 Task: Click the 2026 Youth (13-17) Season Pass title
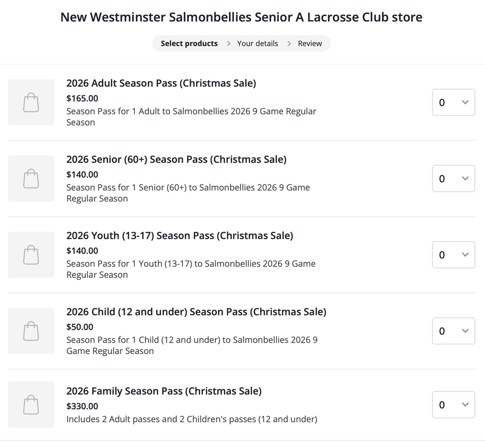(180, 236)
